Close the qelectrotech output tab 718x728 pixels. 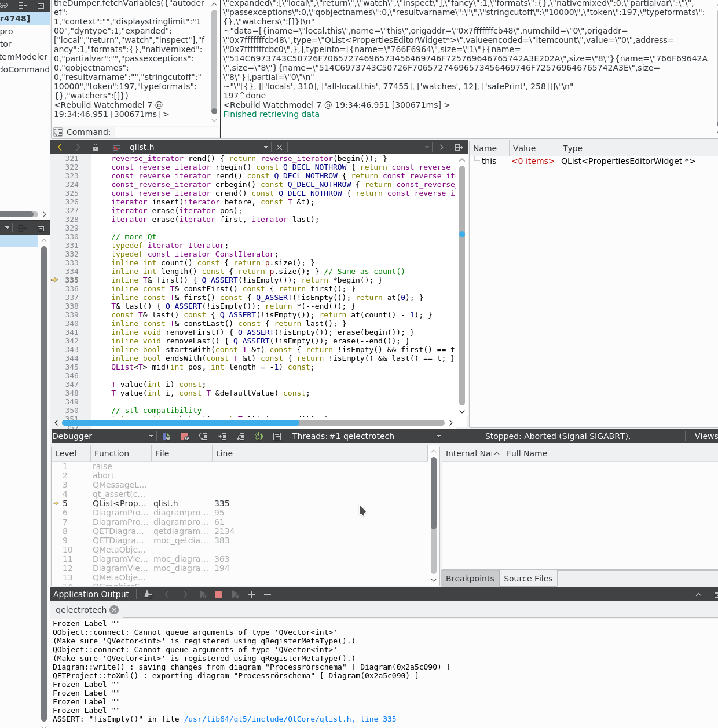(114, 610)
